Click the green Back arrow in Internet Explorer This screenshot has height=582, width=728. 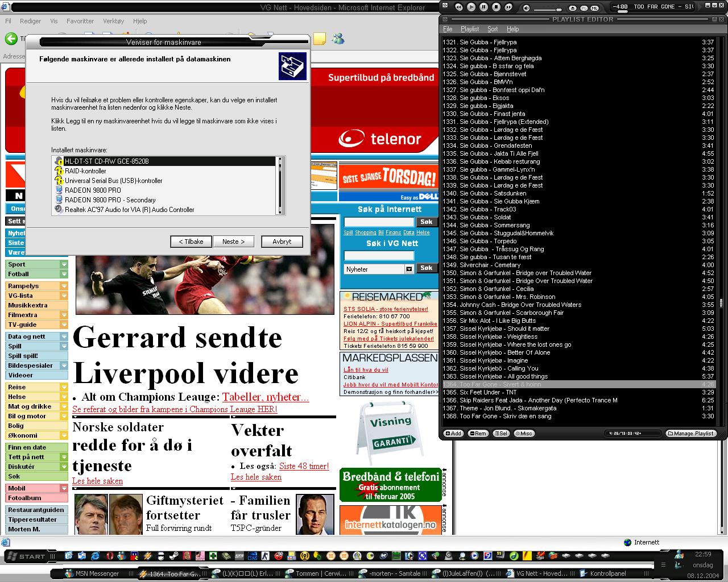point(11,39)
